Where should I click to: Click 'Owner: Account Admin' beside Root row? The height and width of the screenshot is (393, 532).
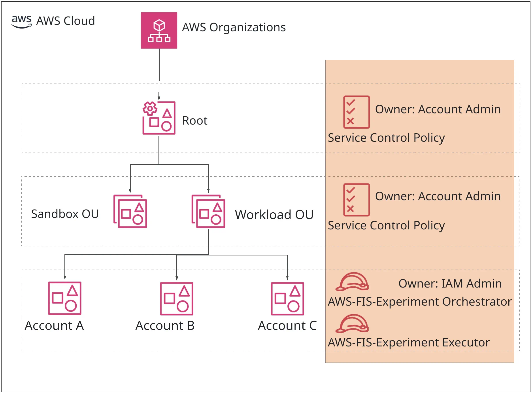(438, 110)
